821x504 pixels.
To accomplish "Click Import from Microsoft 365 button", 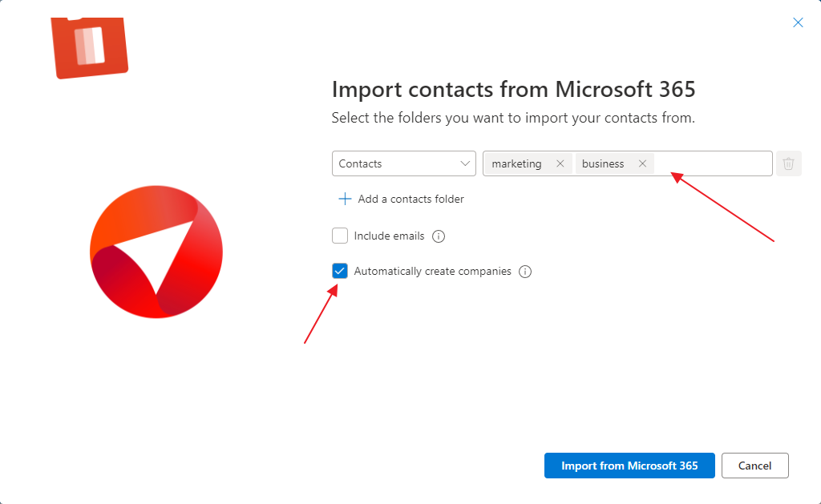I will coord(629,466).
